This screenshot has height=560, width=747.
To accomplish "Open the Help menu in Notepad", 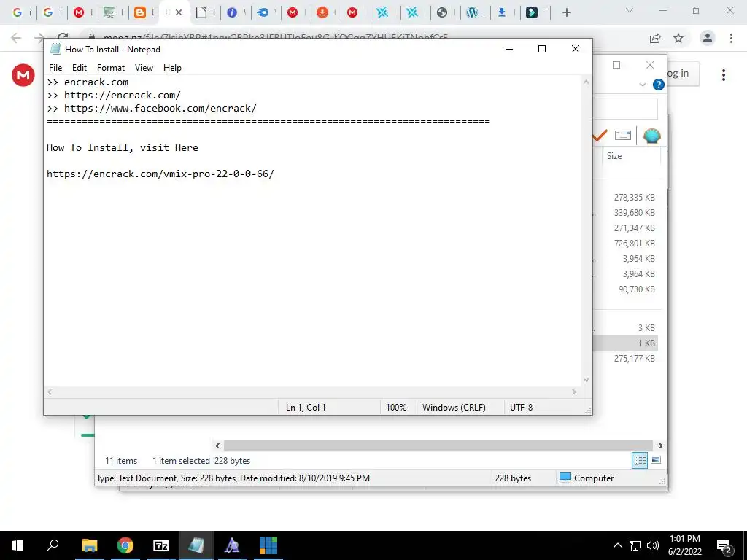I will (172, 68).
